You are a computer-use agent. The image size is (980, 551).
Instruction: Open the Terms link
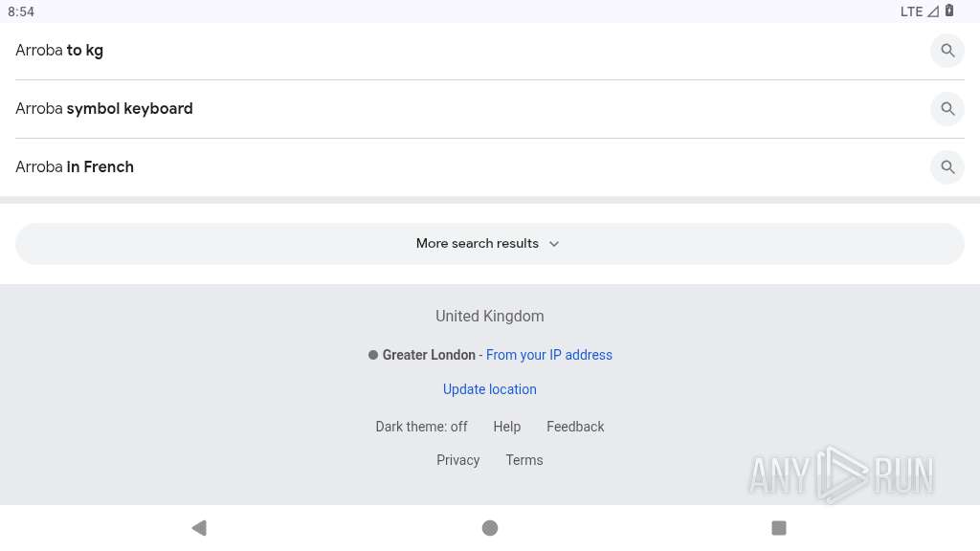pos(523,460)
